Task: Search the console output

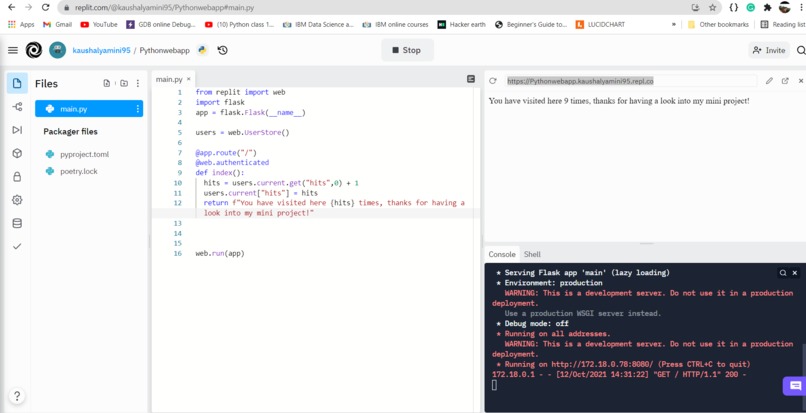Action: pyautogui.click(x=783, y=273)
